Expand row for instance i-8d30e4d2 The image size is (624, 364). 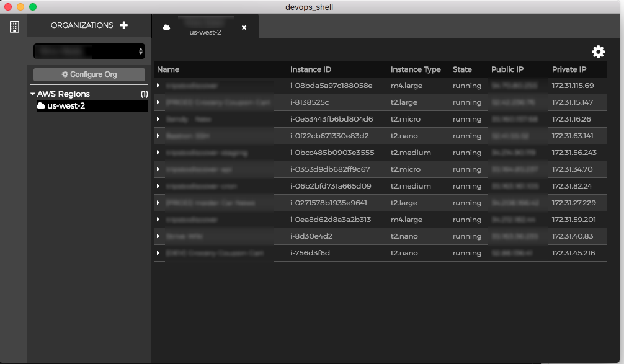click(158, 236)
